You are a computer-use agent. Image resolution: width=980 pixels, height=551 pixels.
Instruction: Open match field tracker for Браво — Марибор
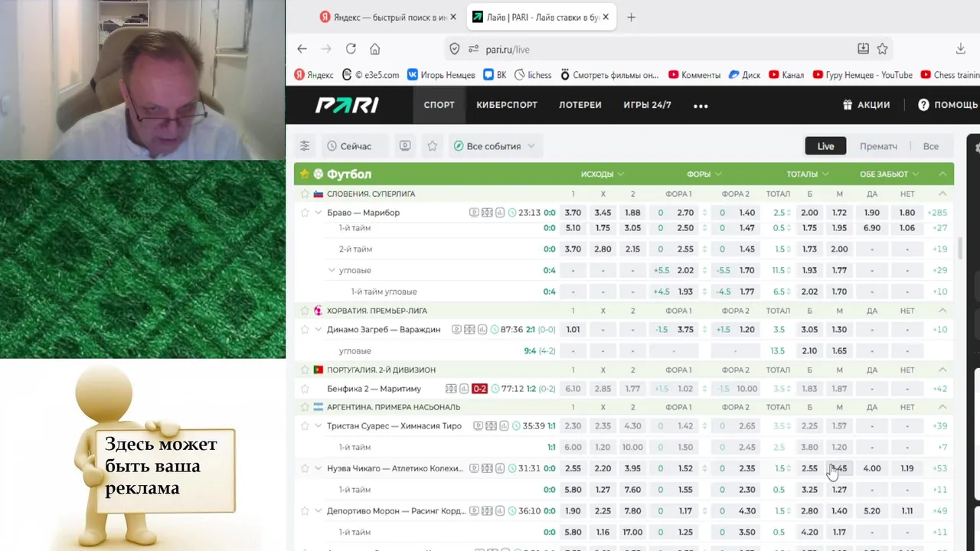(x=487, y=213)
